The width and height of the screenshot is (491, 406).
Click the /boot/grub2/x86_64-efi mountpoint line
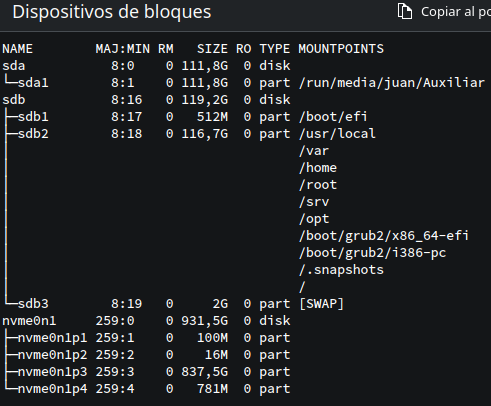(384, 236)
